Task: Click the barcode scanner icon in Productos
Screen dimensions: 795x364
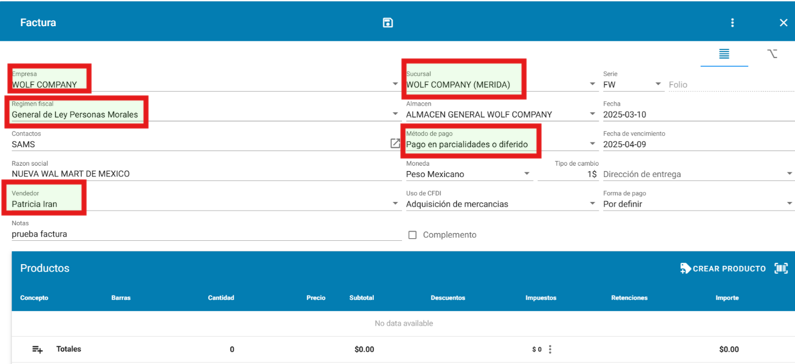Action: [781, 269]
